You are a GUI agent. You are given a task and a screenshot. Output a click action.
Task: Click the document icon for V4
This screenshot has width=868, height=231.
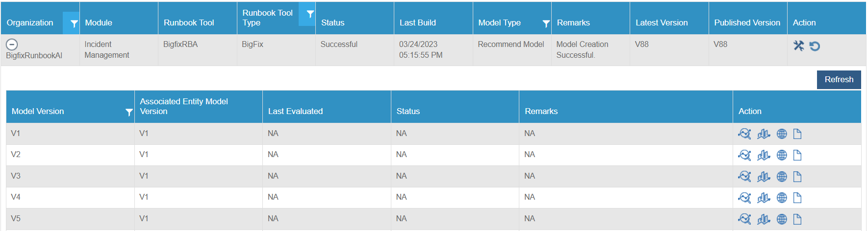(x=797, y=198)
